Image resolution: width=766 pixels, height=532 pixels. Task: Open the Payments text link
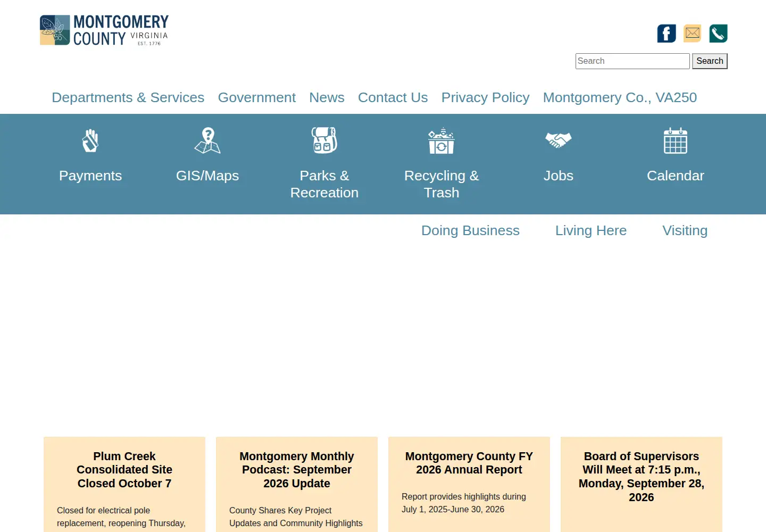point(90,176)
